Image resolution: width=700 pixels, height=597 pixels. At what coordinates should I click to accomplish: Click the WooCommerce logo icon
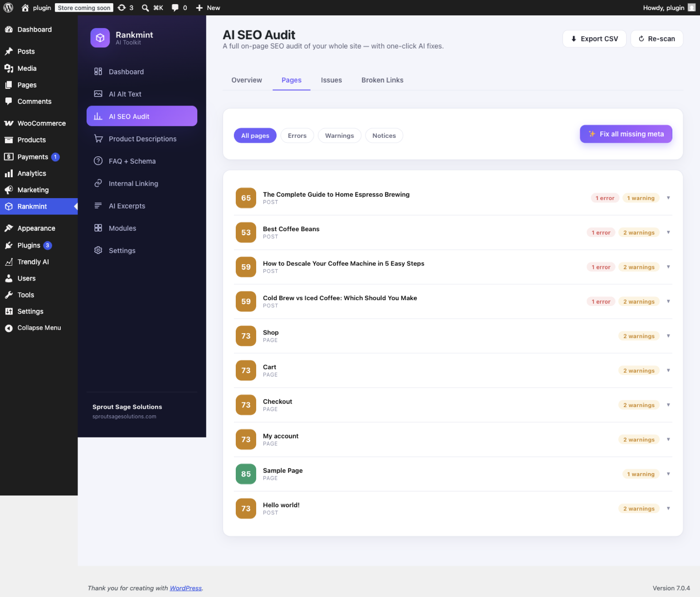pos(9,123)
